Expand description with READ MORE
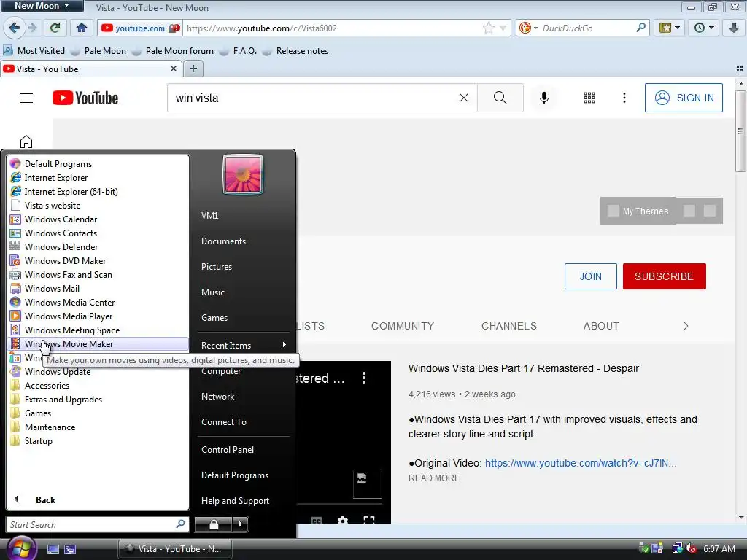The height and width of the screenshot is (560, 747). tap(434, 478)
